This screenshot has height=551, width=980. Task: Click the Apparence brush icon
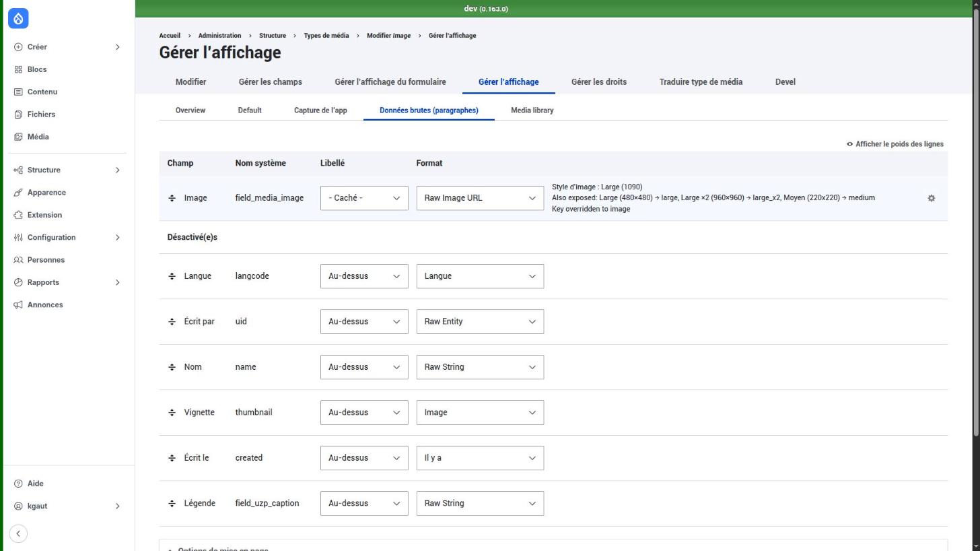(x=18, y=193)
